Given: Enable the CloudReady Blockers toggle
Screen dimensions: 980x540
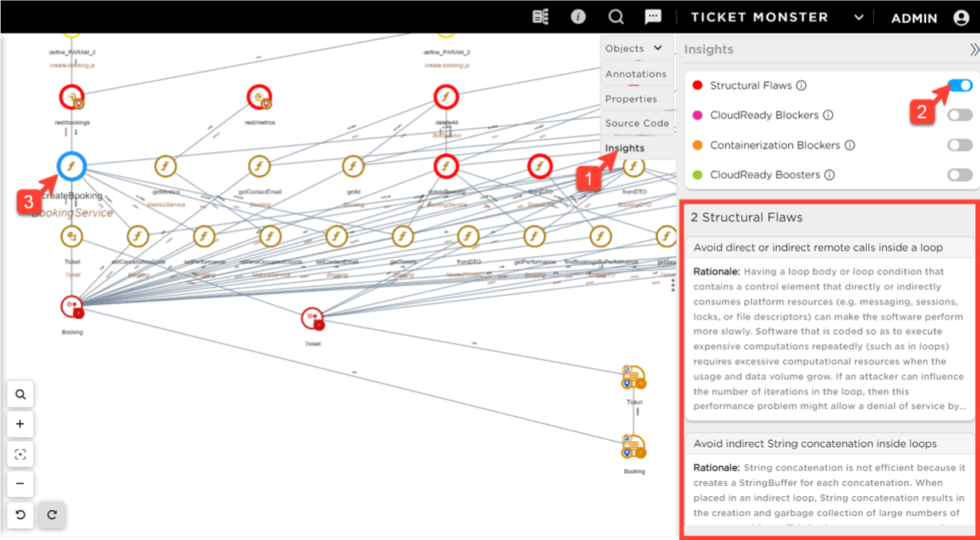Looking at the screenshot, I should 960,115.
